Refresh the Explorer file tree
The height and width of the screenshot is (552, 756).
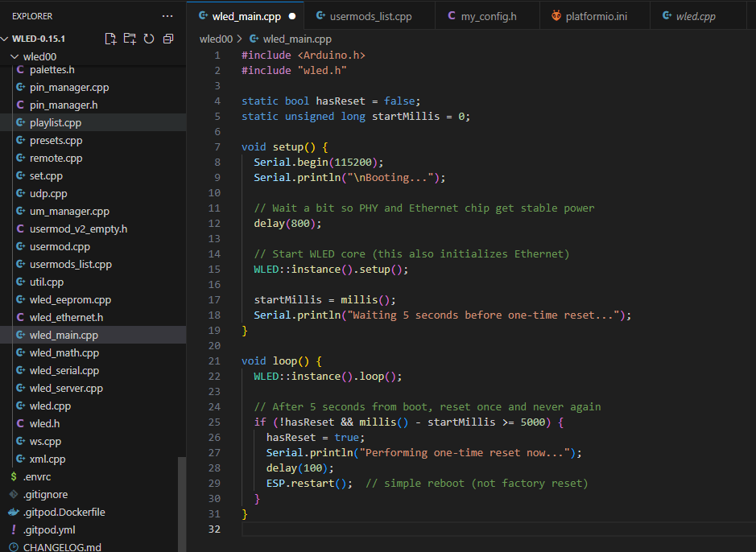149,39
